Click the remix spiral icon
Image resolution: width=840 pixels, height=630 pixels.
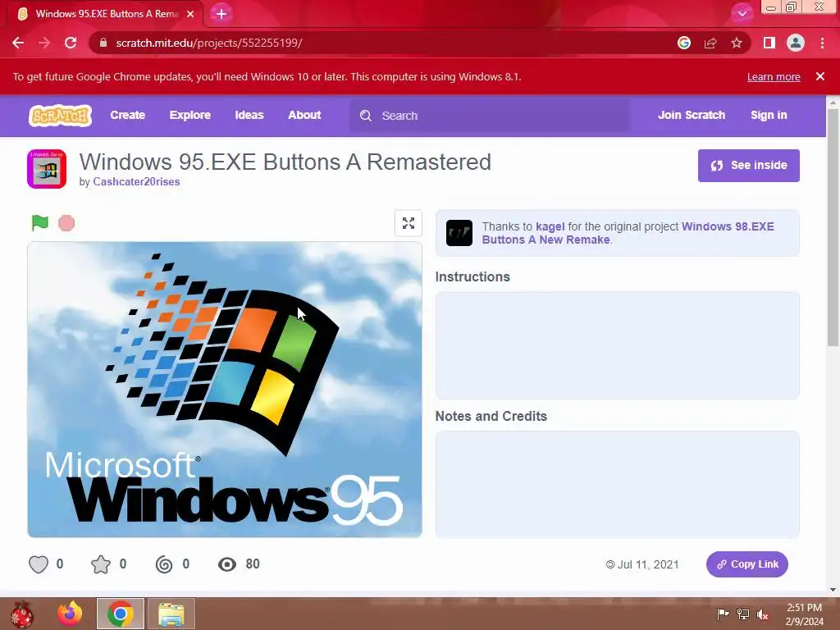tap(164, 564)
